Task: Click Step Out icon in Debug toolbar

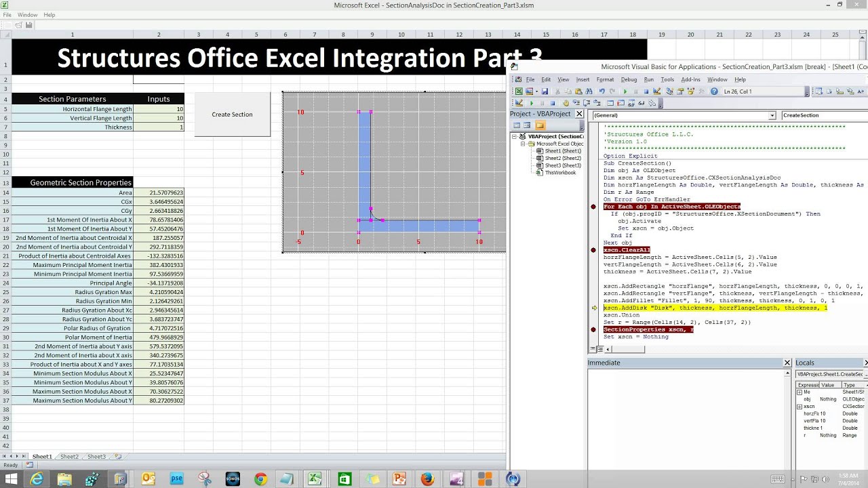Action: (x=597, y=103)
